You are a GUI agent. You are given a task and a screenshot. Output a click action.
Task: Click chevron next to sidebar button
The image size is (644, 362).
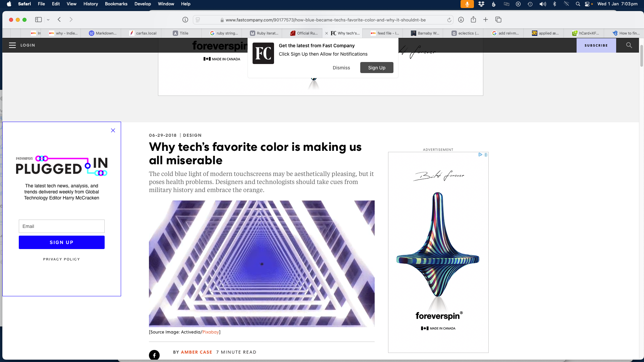click(48, 19)
